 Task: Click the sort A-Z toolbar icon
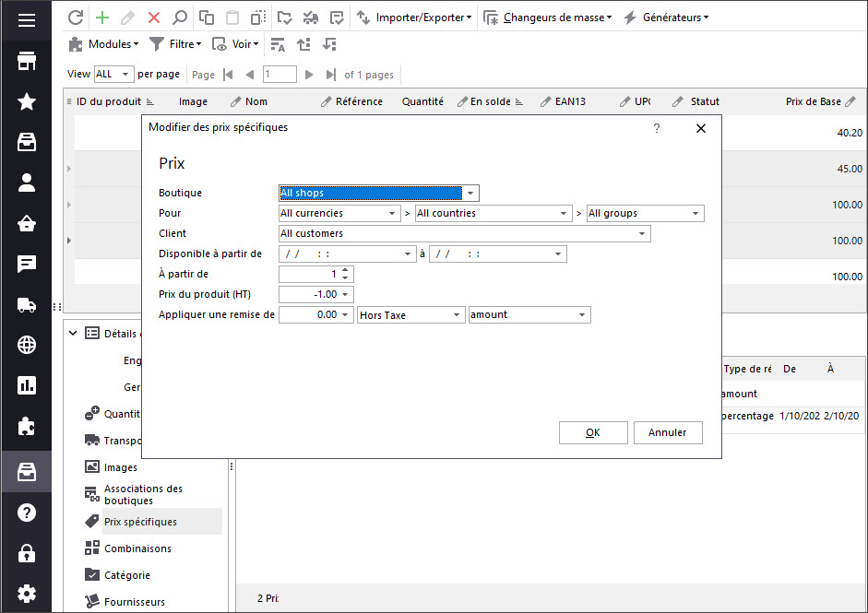[x=278, y=44]
